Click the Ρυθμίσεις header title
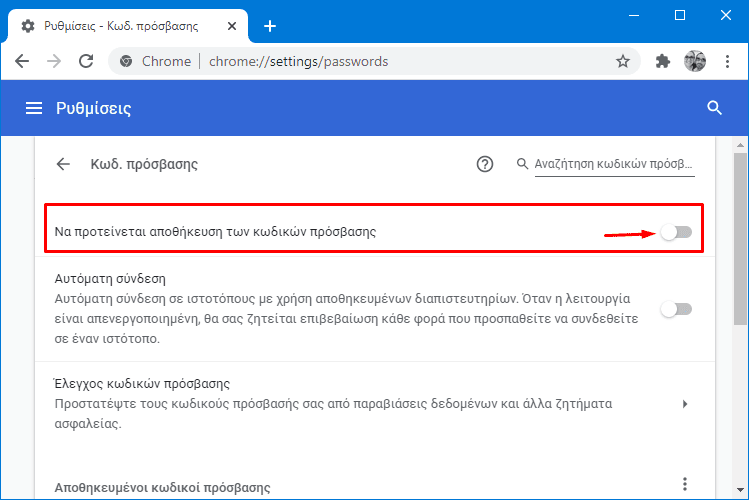The width and height of the screenshot is (749, 500). [x=94, y=108]
